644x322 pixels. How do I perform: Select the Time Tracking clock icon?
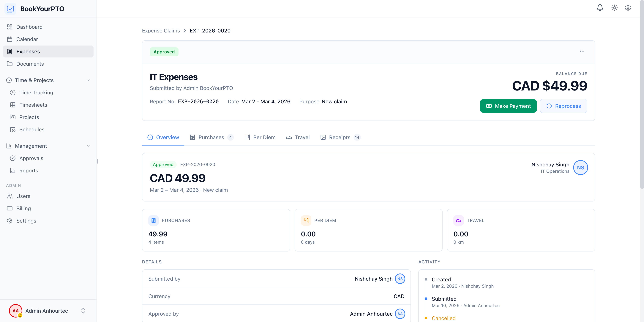13,92
